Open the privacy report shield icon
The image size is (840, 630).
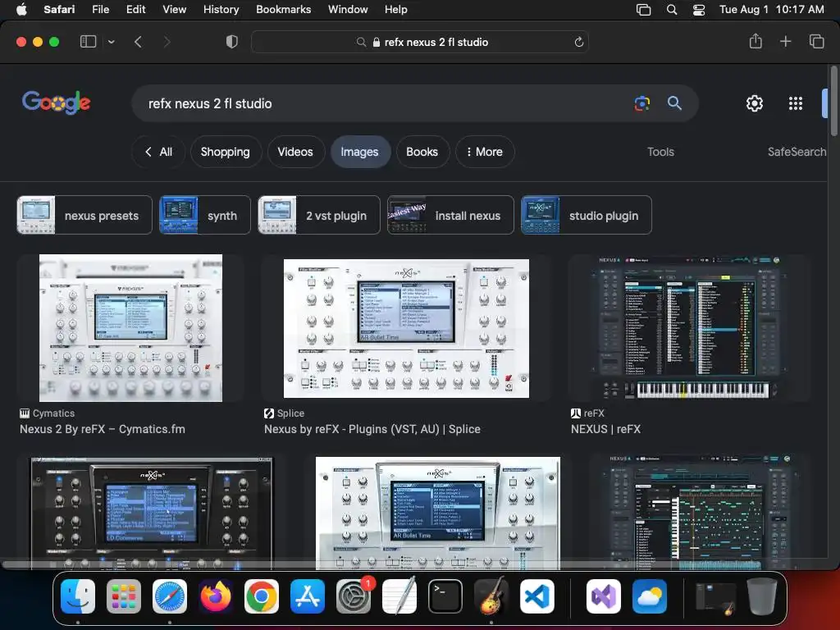pos(232,42)
